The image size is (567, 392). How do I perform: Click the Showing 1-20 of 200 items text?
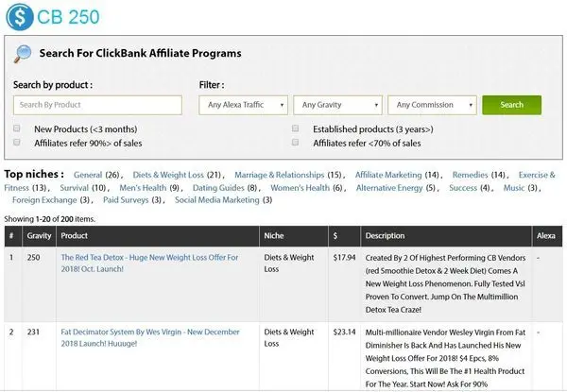tap(49, 219)
